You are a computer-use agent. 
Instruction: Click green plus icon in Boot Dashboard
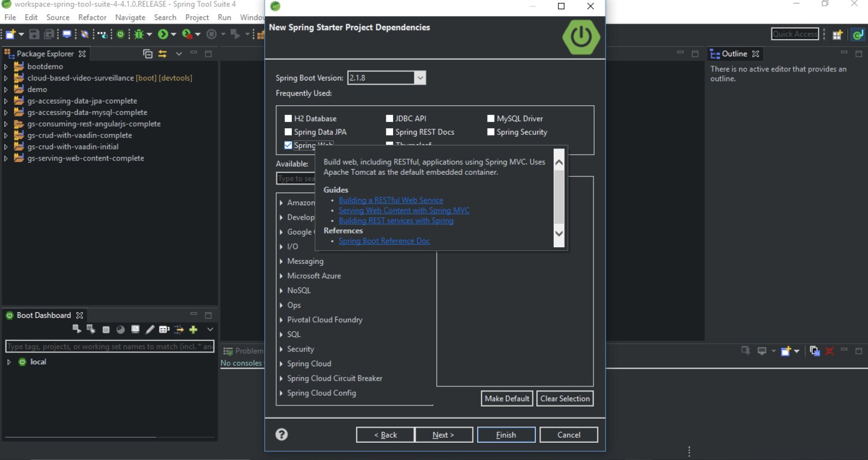tap(193, 329)
